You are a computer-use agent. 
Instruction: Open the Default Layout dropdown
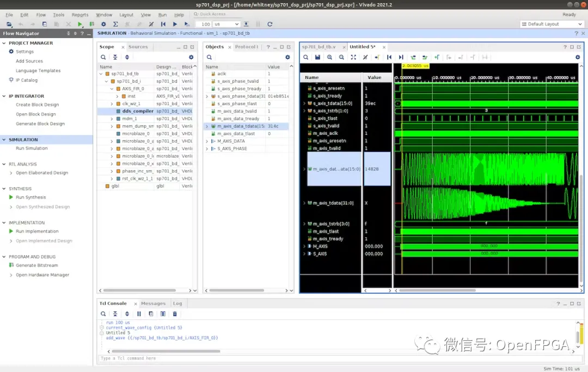point(552,24)
